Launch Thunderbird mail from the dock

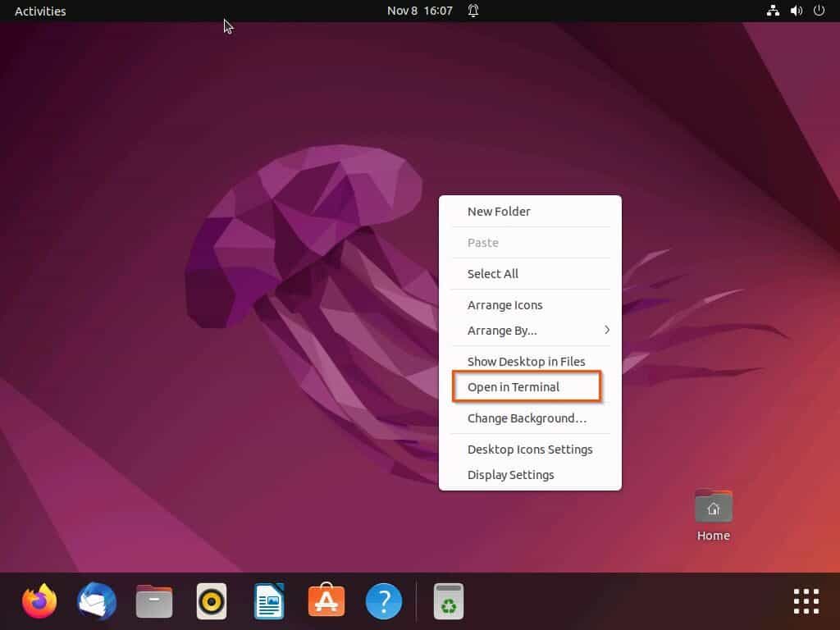[x=97, y=601]
